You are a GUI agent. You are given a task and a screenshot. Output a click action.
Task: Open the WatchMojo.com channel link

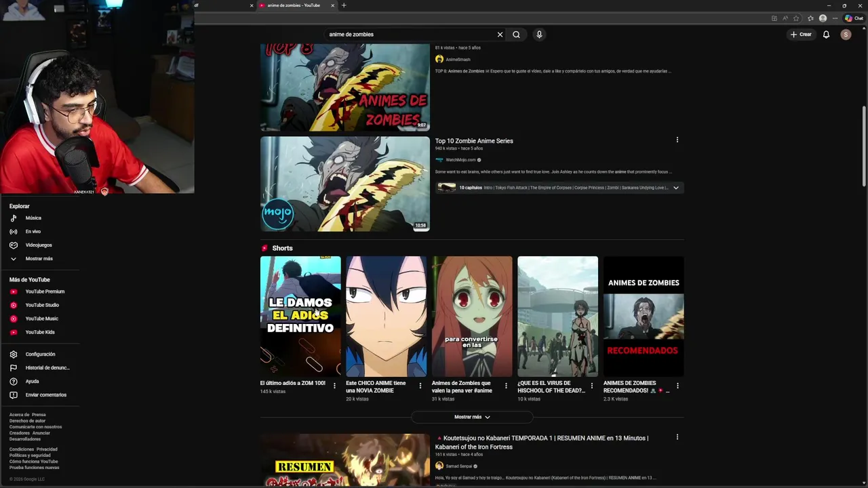(460, 160)
